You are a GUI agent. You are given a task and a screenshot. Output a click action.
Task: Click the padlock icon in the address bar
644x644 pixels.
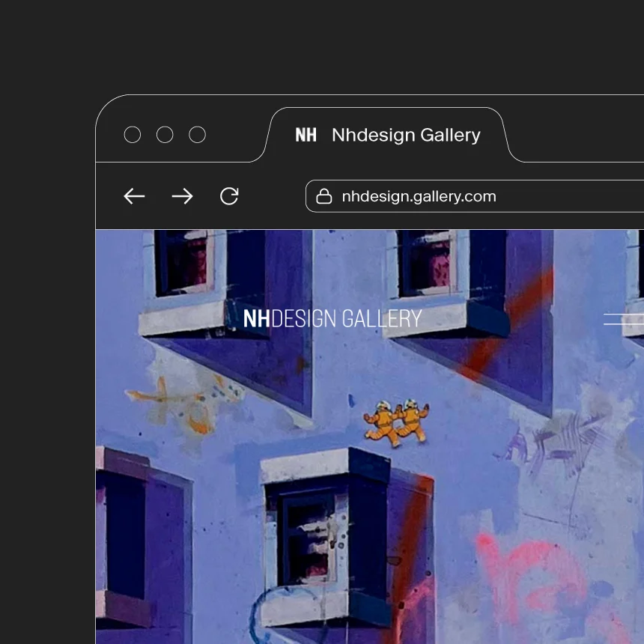click(x=323, y=195)
